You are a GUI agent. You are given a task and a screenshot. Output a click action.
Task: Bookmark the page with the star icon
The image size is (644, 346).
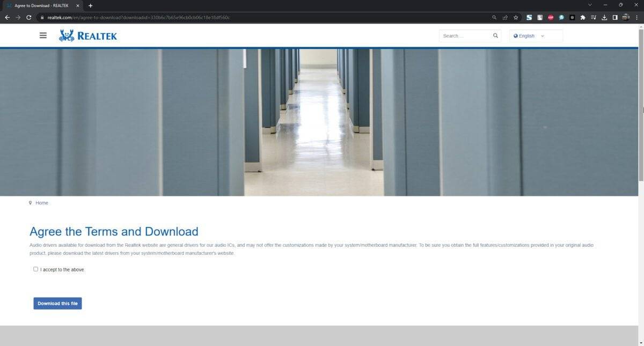tap(516, 17)
